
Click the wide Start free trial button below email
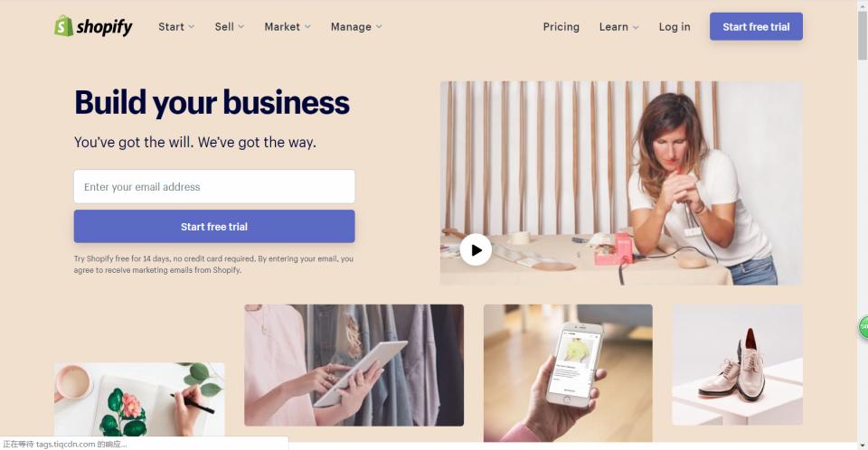point(214,227)
